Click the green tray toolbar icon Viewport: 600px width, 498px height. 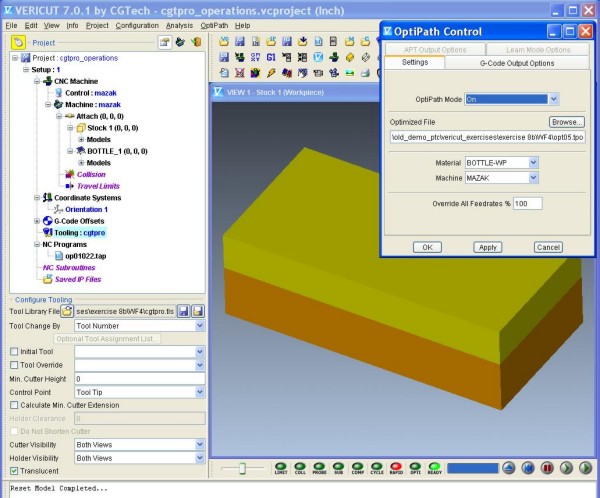pyautogui.click(x=349, y=73)
